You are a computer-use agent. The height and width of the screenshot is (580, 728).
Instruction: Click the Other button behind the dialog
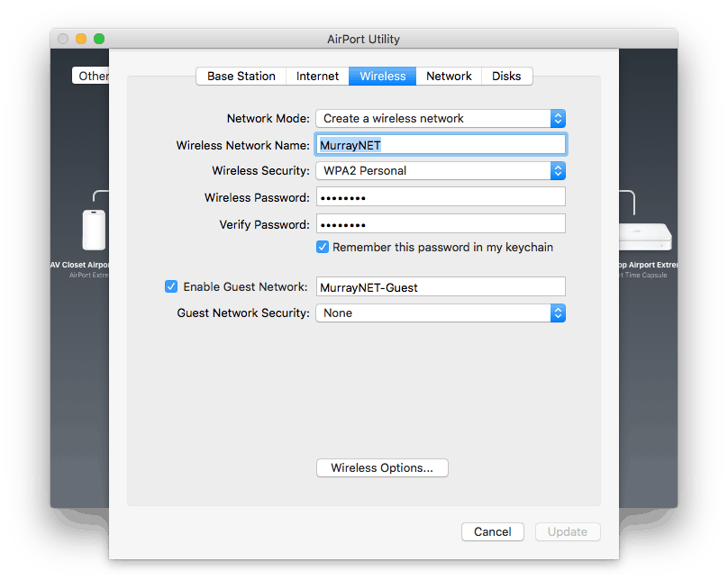pyautogui.click(x=91, y=76)
